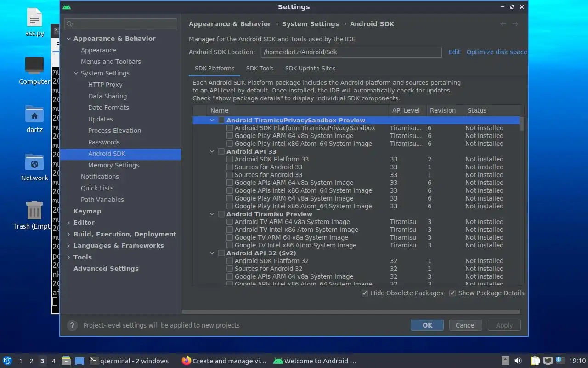
Task: Open HTTP Proxy settings page
Action: (x=105, y=85)
